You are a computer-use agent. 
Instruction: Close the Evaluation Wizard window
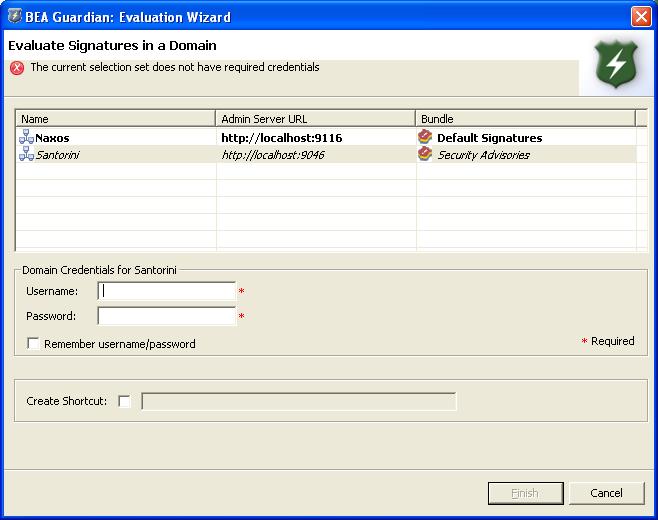641,17
